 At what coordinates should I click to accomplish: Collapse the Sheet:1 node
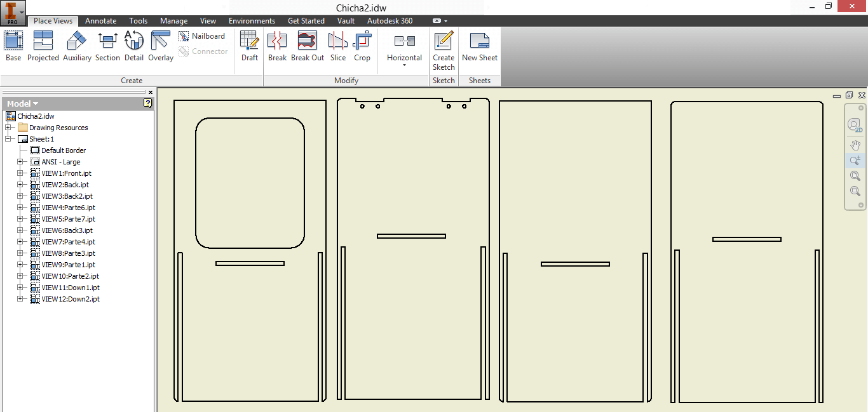(8, 139)
